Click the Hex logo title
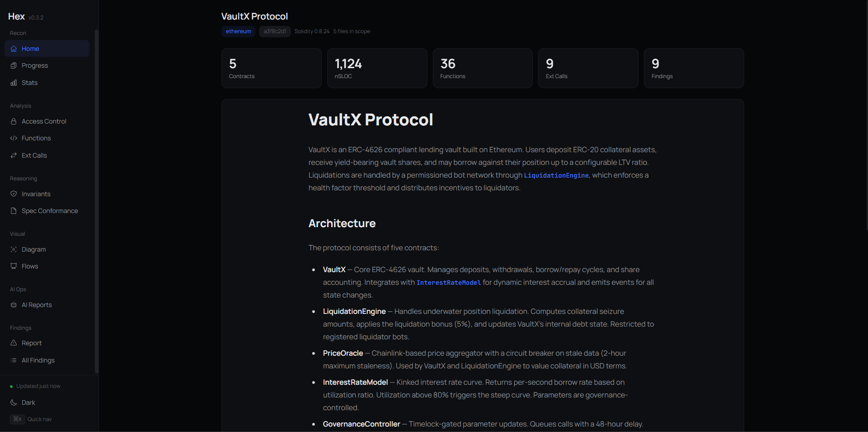 point(16,16)
